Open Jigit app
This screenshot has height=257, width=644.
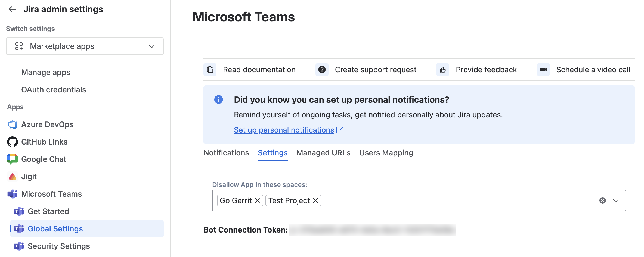[29, 177]
